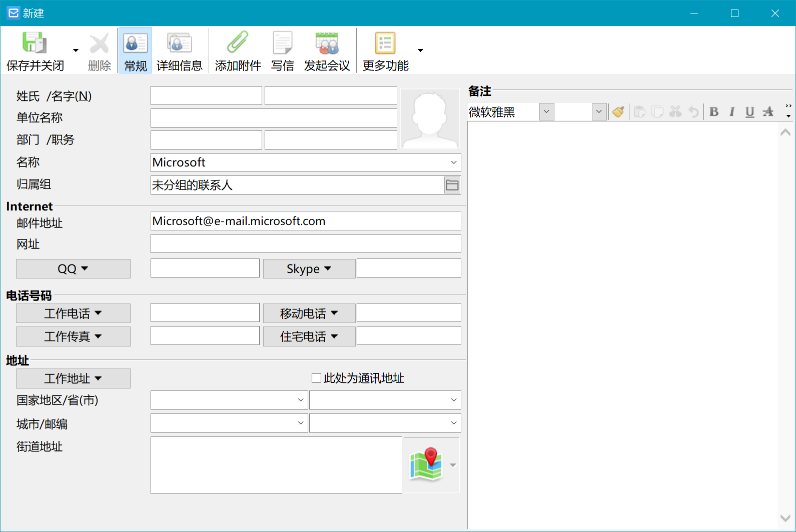Expand the arrow next to 更多功能
The height and width of the screenshot is (532, 796).
coord(420,50)
